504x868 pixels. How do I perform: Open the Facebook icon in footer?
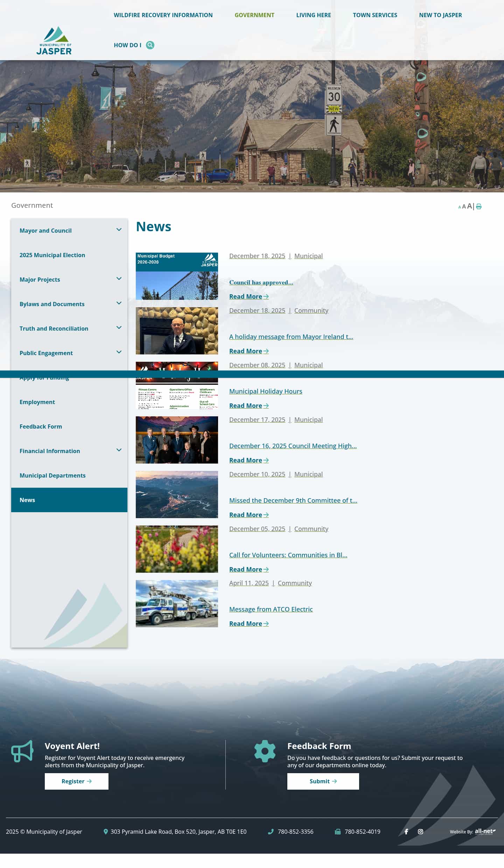(406, 832)
